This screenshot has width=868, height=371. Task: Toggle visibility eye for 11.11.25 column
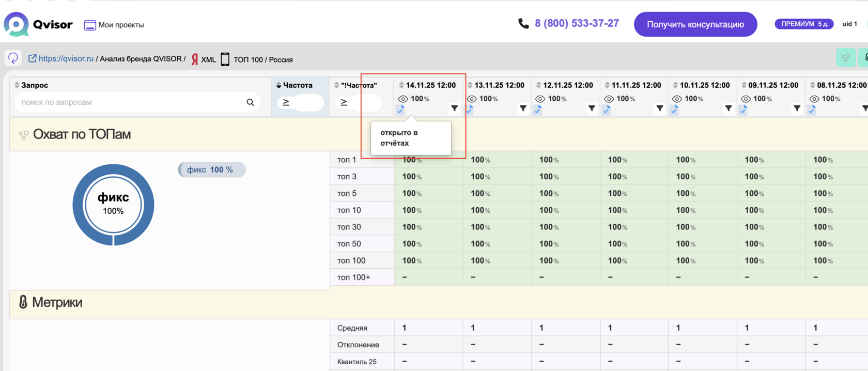(609, 99)
